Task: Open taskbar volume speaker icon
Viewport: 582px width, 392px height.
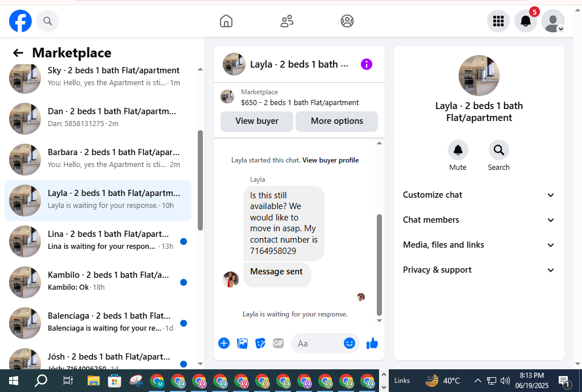Action: click(x=505, y=381)
